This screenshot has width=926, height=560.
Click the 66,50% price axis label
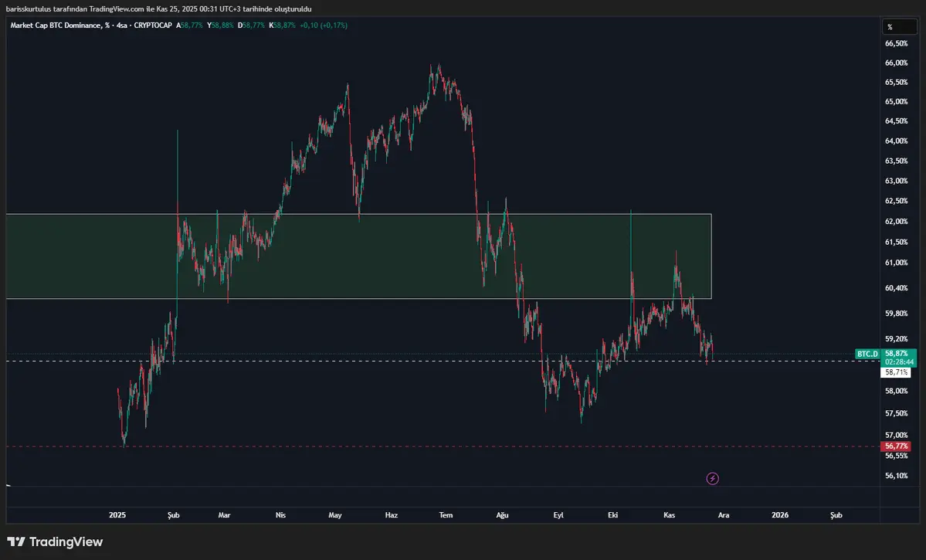[896, 43]
